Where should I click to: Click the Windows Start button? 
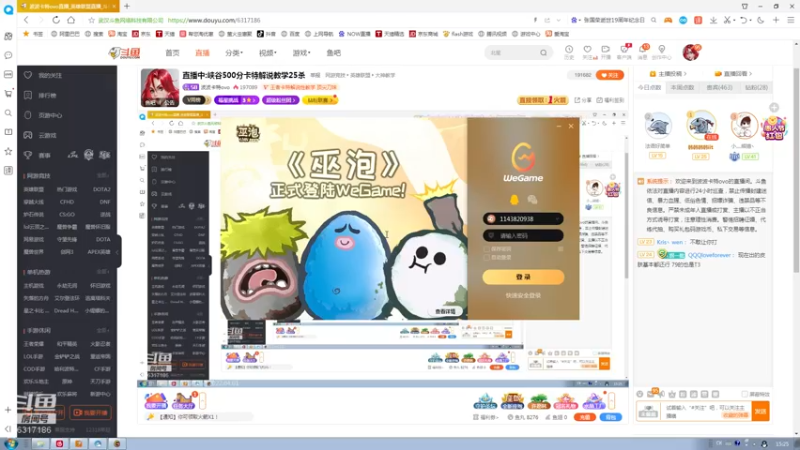[x=10, y=443]
